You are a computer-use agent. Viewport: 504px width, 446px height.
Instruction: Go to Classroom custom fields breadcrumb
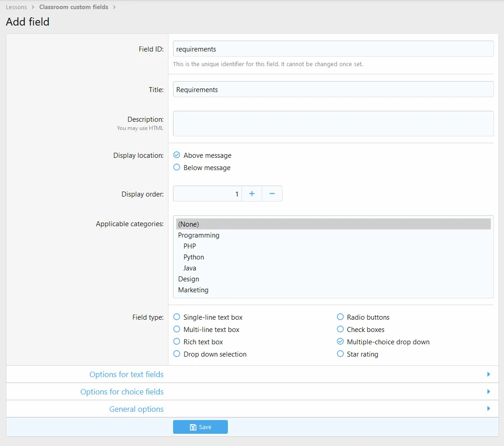tap(73, 7)
